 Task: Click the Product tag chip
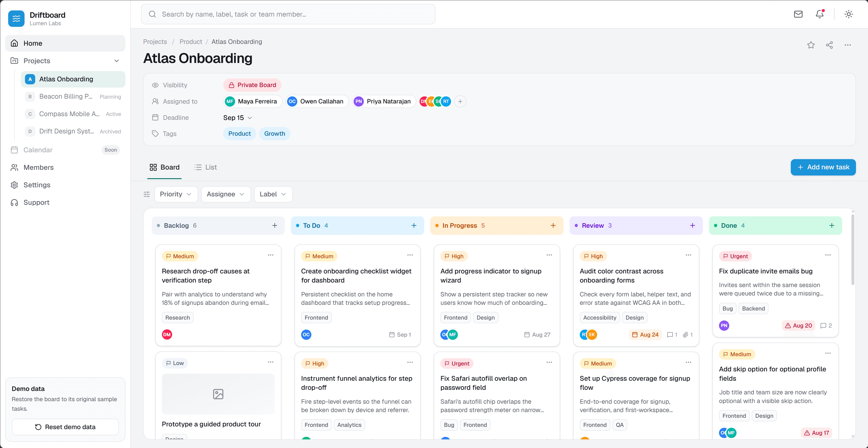coord(239,134)
